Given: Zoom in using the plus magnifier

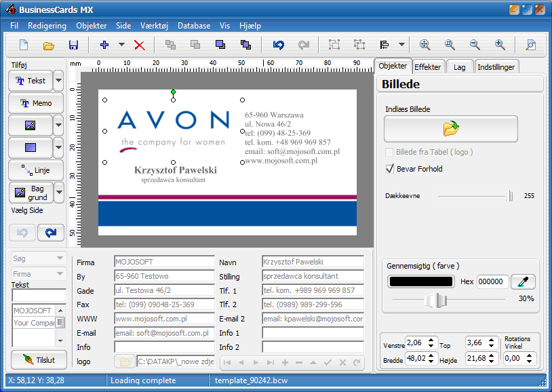Looking at the screenshot, I should click(500, 45).
